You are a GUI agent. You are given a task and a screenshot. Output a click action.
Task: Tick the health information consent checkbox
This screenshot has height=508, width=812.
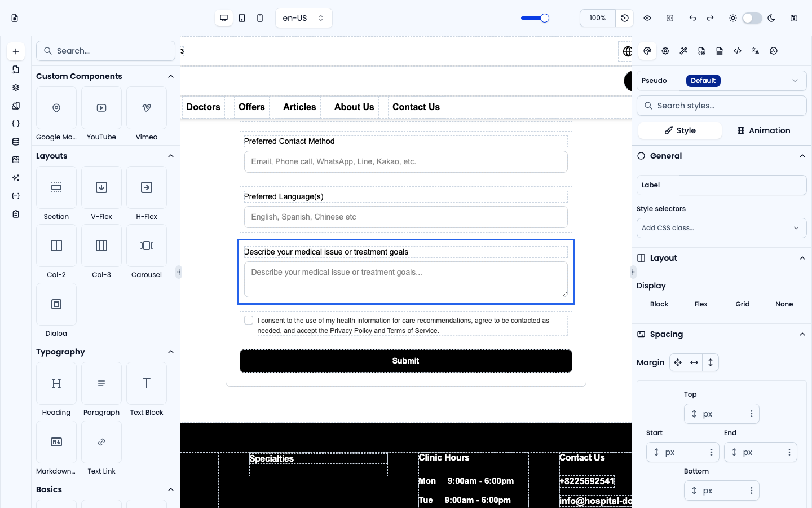(249, 320)
